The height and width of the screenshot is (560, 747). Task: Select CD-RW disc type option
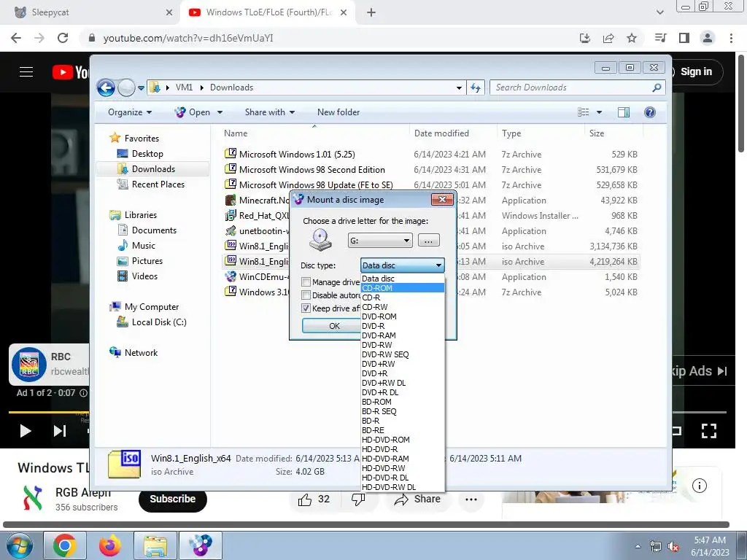pyautogui.click(x=403, y=307)
